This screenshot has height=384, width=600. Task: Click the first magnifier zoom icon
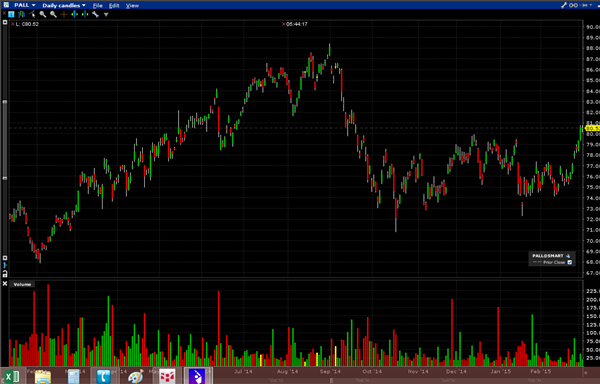tap(42, 14)
